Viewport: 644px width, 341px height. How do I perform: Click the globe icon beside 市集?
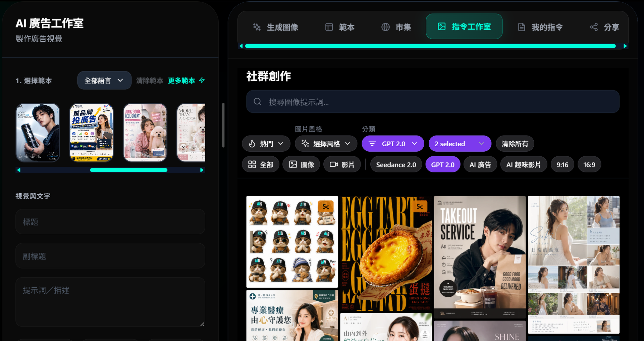(385, 27)
